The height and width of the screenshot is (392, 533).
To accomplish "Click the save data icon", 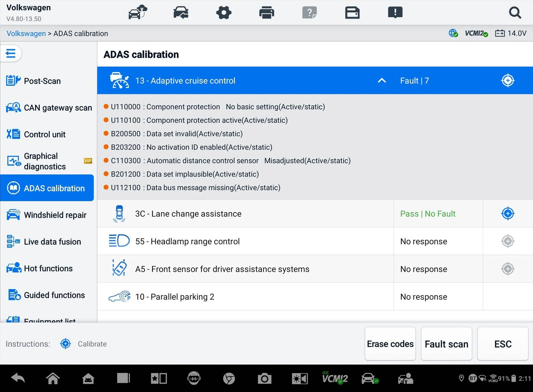I will [x=352, y=13].
